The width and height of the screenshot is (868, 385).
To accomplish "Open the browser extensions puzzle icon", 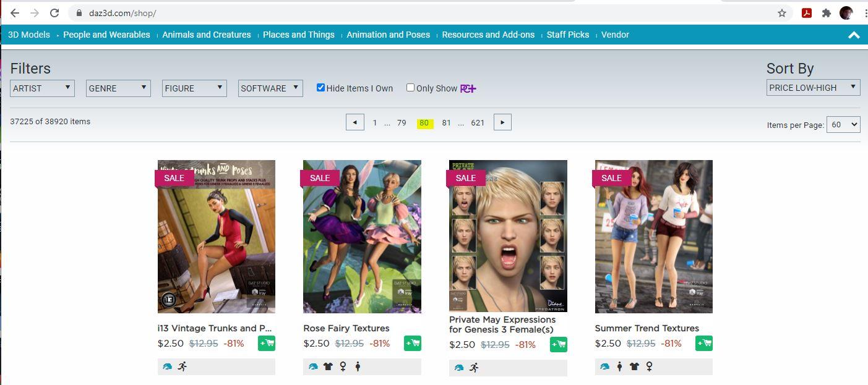I will pos(826,13).
